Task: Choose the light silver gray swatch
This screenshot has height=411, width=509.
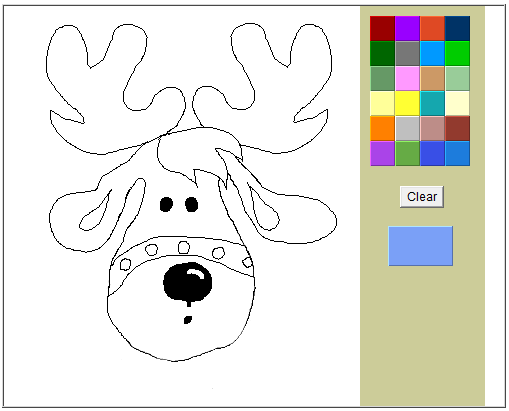Action: click(407, 128)
